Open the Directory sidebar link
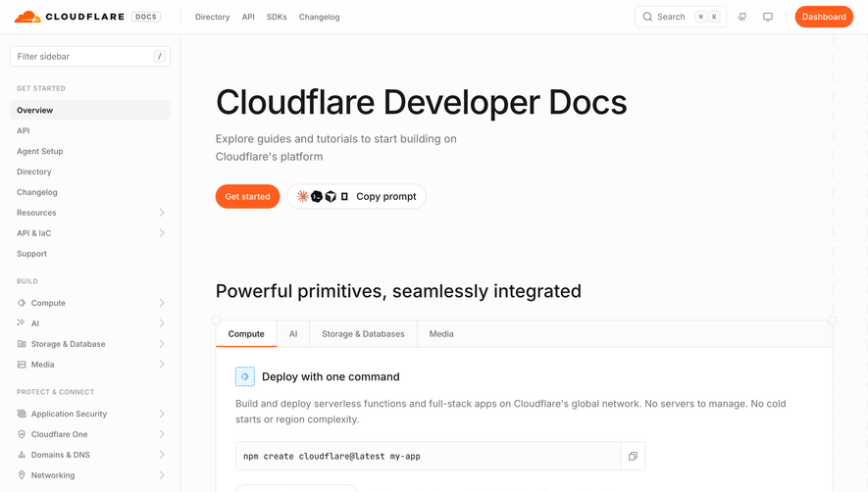The width and height of the screenshot is (868, 492). pos(90,172)
